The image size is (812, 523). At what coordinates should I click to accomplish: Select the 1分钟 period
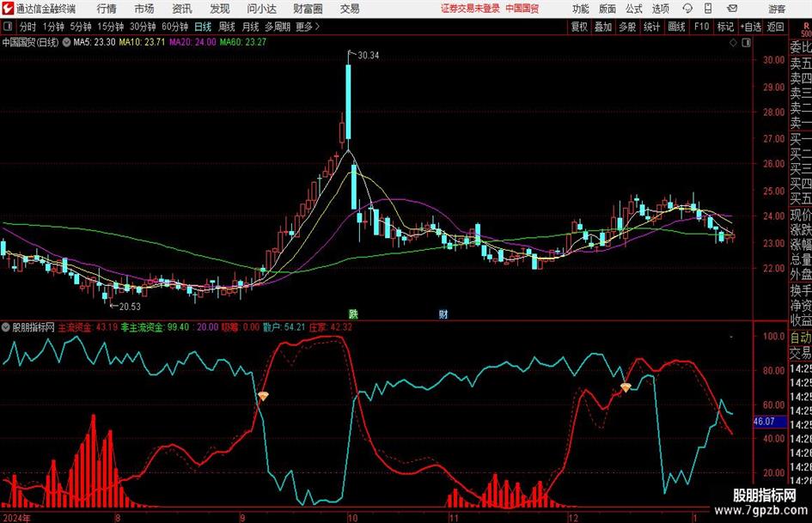click(x=53, y=27)
